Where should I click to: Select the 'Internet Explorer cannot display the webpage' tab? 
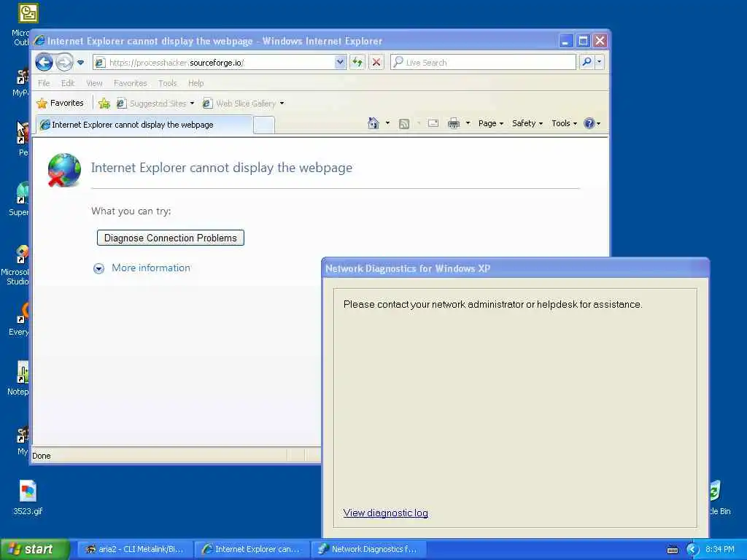pyautogui.click(x=144, y=125)
